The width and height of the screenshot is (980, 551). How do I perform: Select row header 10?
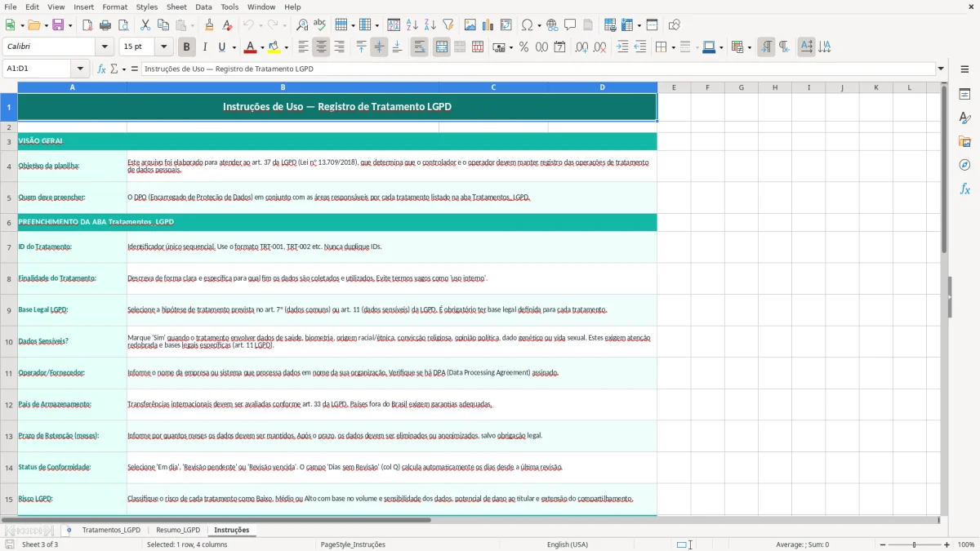pos(9,341)
